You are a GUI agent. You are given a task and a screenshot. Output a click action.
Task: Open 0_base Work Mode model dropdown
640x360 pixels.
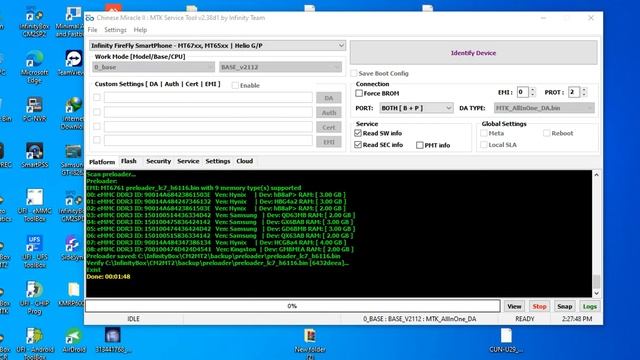[x=153, y=67]
